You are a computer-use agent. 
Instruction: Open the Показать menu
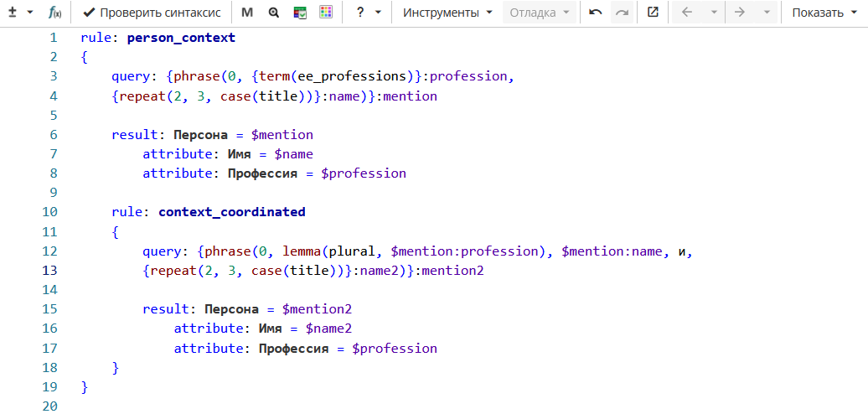pos(824,13)
